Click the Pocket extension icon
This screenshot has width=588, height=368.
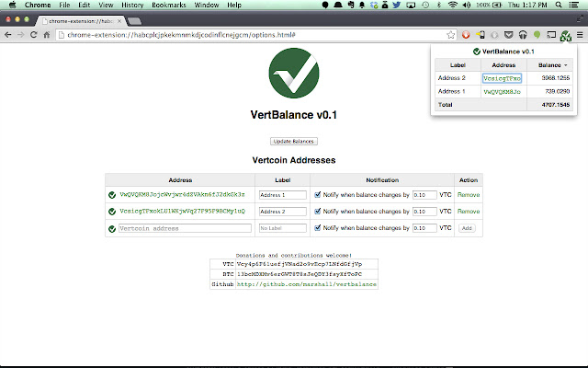(x=508, y=35)
